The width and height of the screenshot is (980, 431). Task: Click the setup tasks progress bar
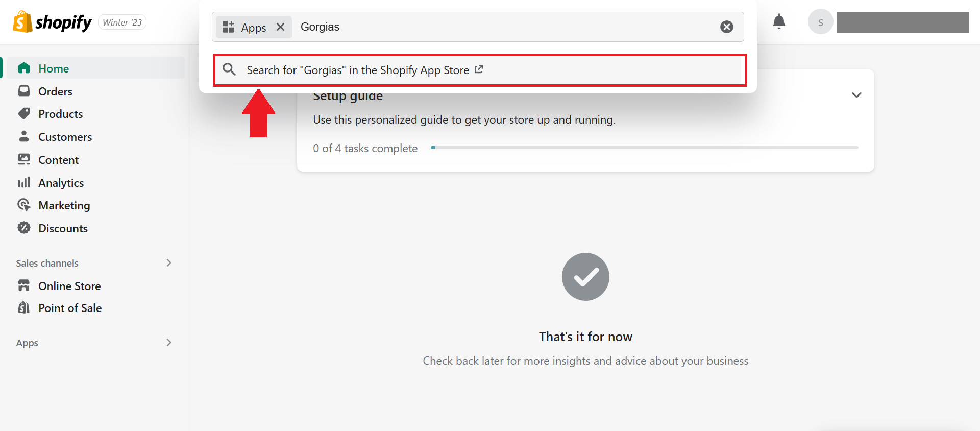pyautogui.click(x=645, y=148)
